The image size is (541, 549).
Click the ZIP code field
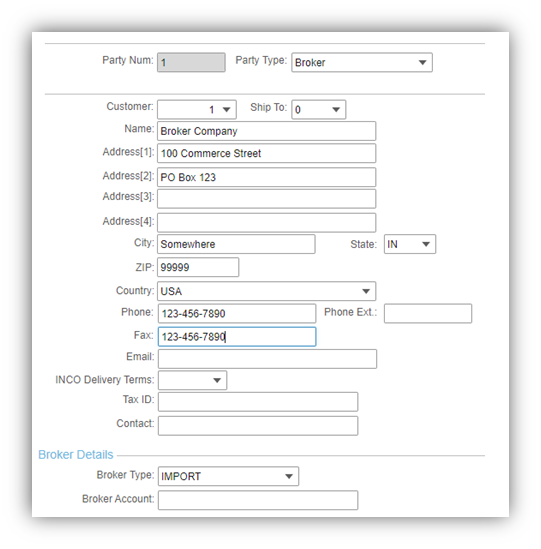[198, 267]
